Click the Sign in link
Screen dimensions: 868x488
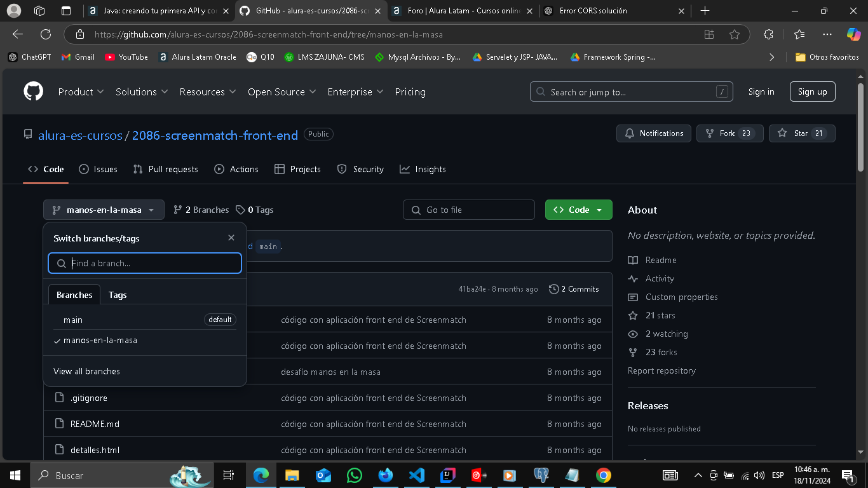761,92
